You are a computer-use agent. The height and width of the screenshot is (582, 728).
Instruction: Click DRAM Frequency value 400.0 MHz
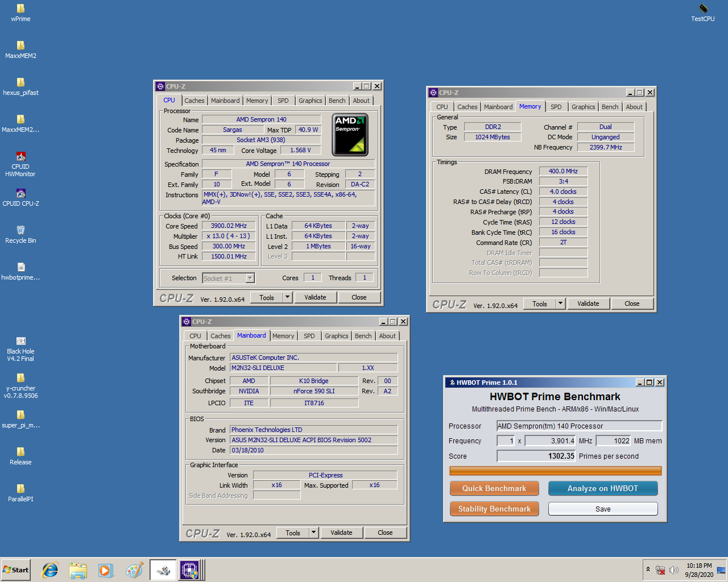click(x=563, y=171)
